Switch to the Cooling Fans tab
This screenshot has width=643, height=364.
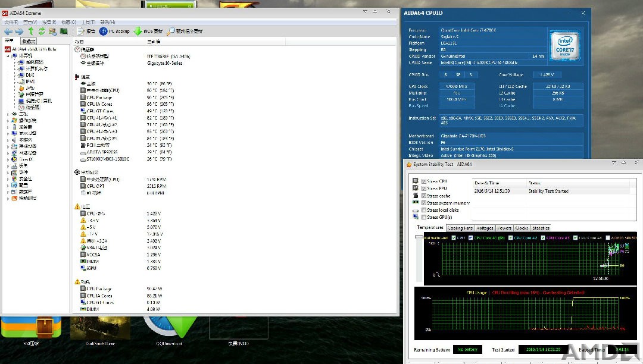tap(460, 228)
